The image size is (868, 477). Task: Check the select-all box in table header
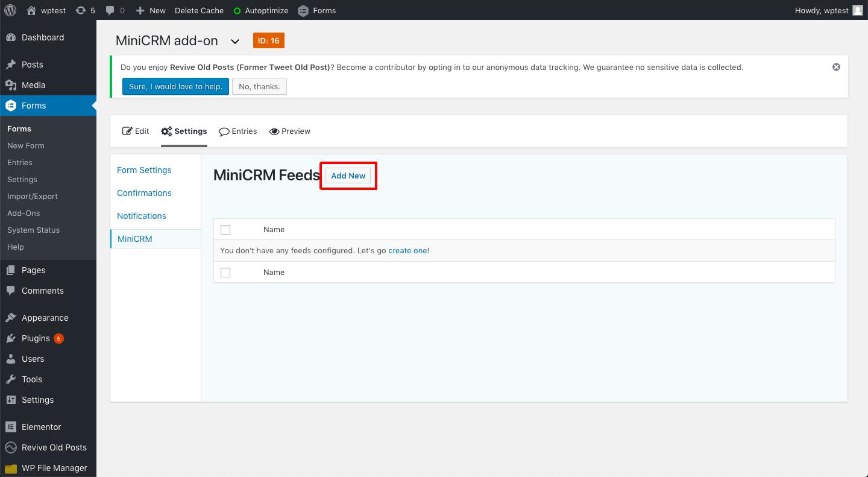[x=225, y=230]
